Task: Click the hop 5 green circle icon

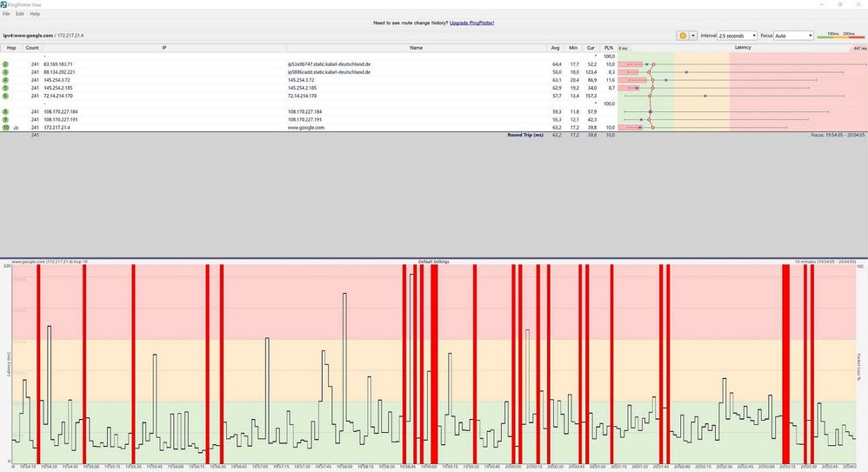Action: pyautogui.click(x=5, y=88)
